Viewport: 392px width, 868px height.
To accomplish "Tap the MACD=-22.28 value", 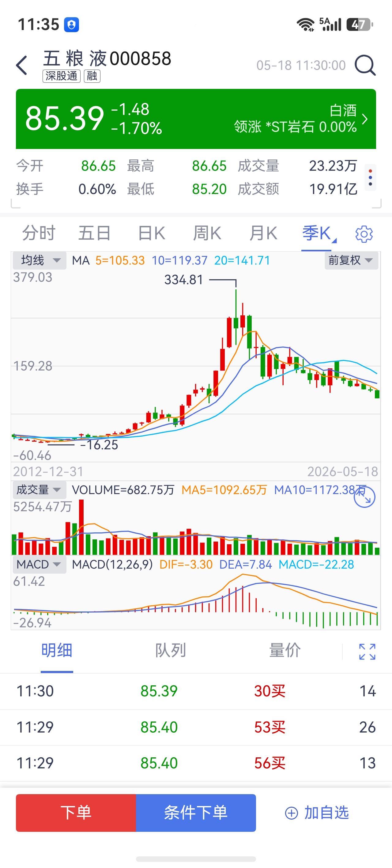I will click(x=316, y=564).
